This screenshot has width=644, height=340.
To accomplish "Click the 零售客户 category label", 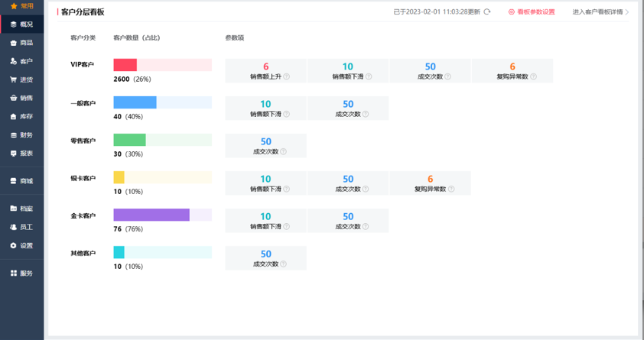I will [x=83, y=141].
